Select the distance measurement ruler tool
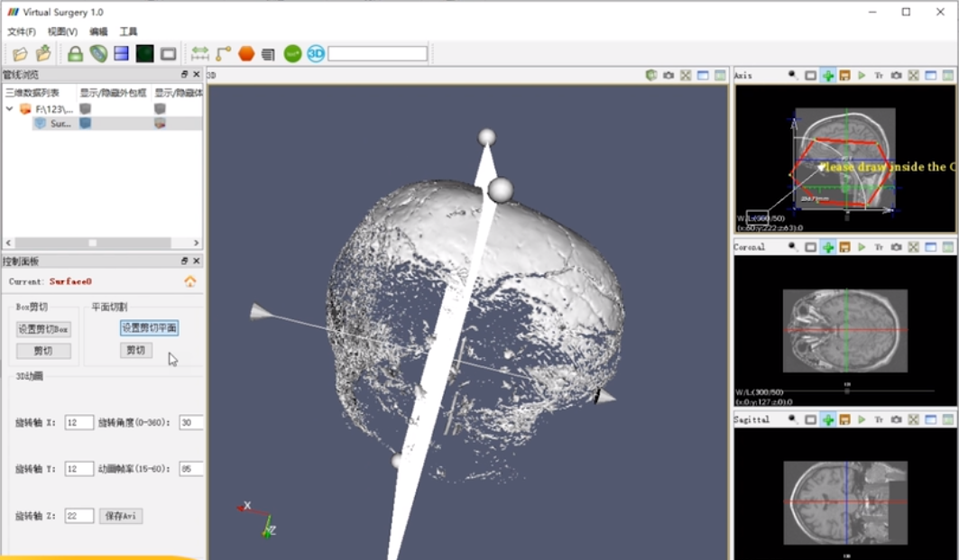959x560 pixels. coord(199,54)
